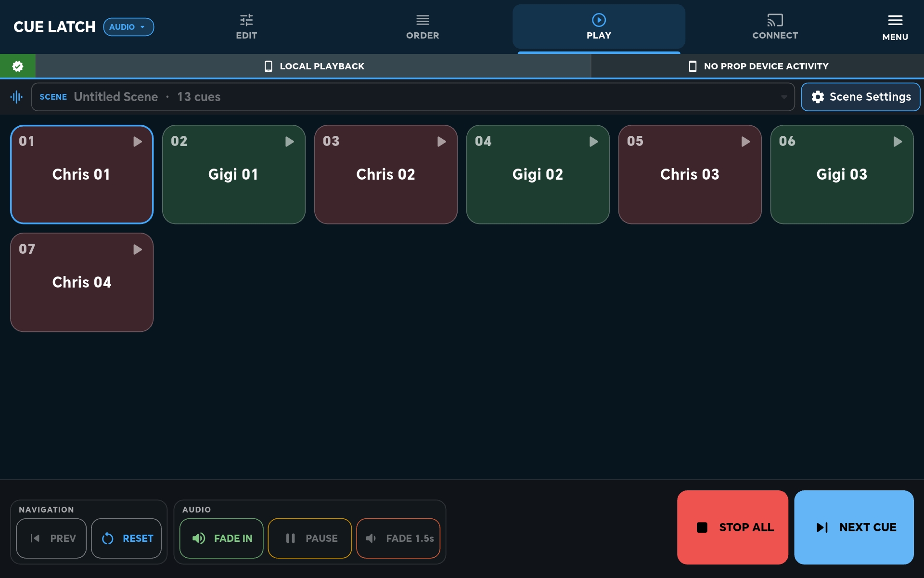Click the green verified status badge icon
924x578 pixels.
[x=18, y=66]
